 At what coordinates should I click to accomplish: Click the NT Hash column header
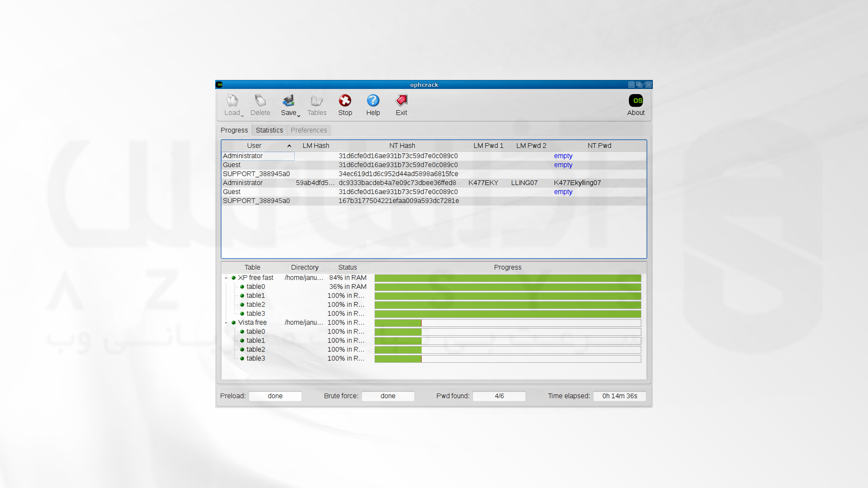[402, 145]
